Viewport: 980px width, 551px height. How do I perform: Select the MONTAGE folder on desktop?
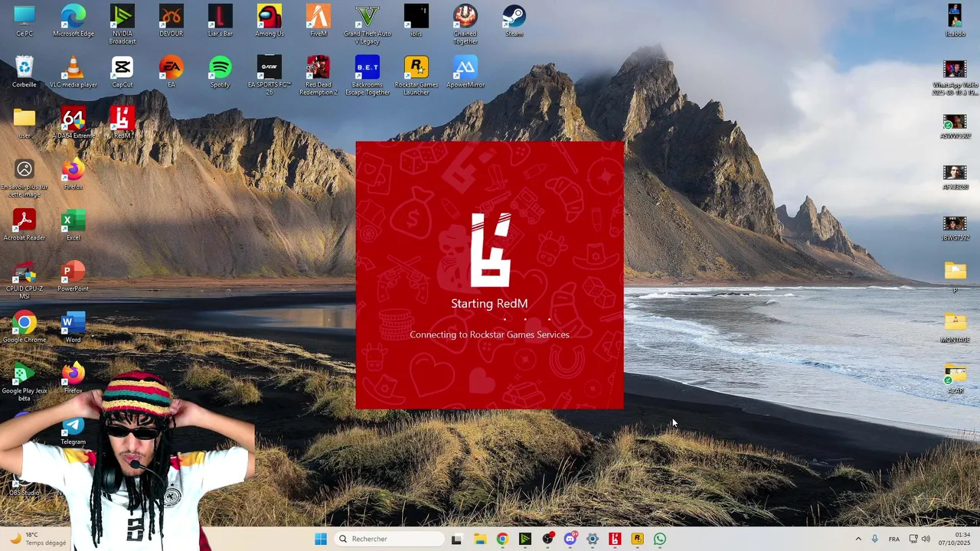[x=955, y=327]
